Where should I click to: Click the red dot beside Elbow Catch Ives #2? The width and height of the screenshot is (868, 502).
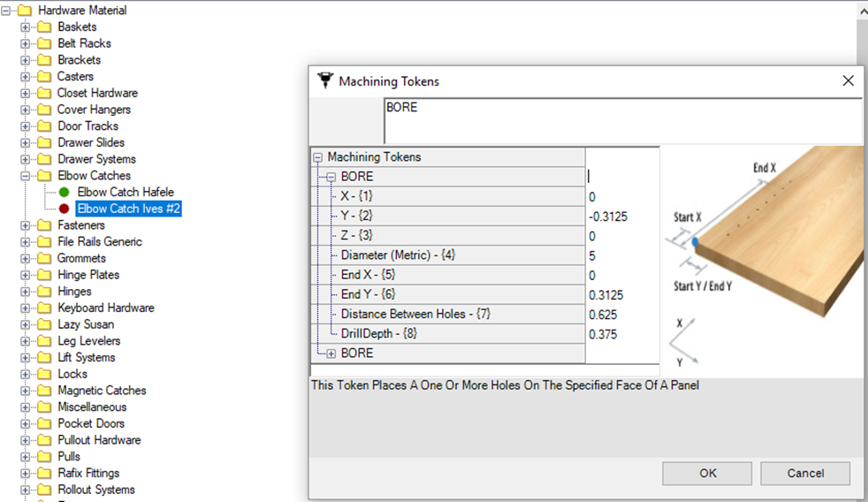64,209
